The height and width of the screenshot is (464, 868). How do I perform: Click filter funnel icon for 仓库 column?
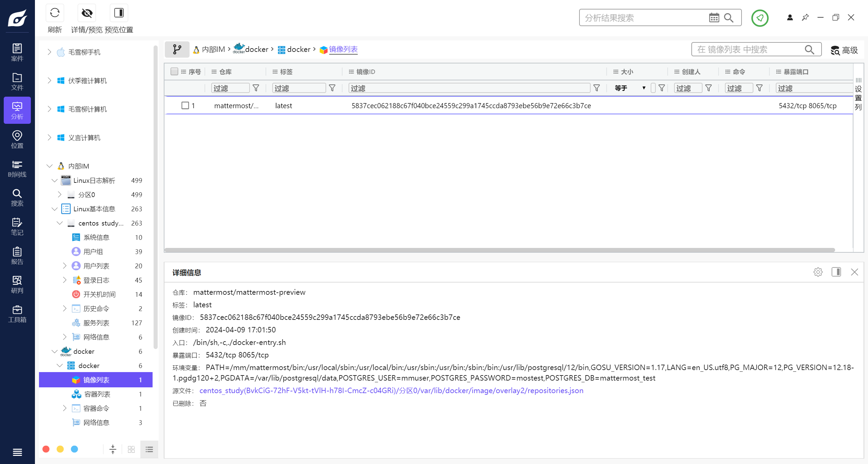pyautogui.click(x=256, y=88)
